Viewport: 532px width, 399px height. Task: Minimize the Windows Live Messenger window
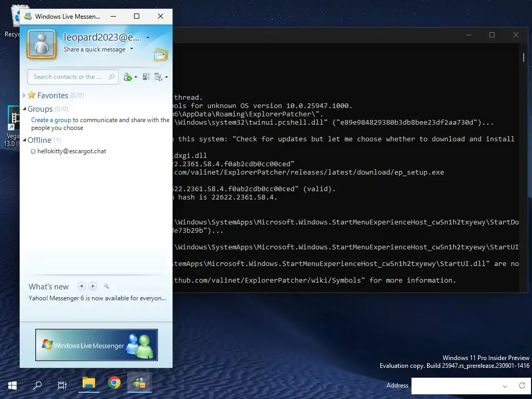coord(113,16)
